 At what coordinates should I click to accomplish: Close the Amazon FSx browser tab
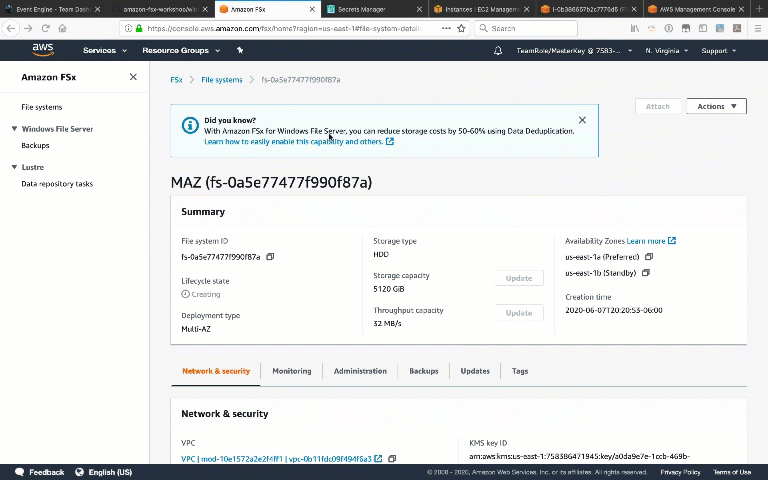click(312, 9)
